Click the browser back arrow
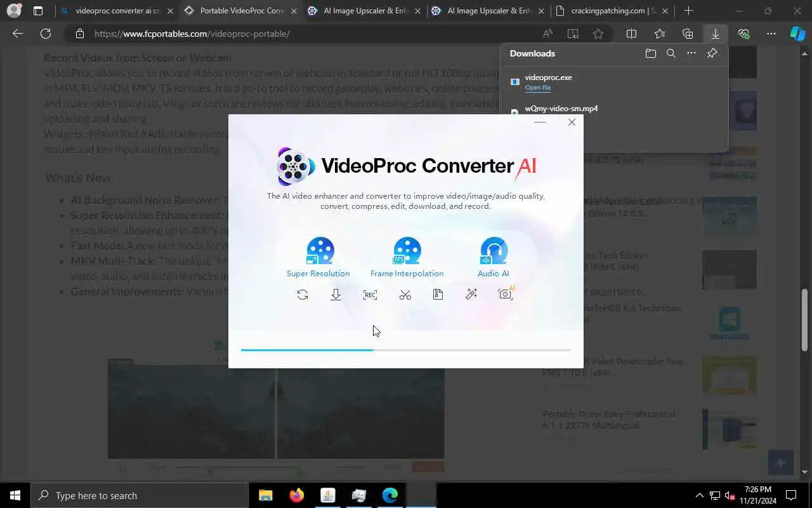The image size is (812, 508). [18, 34]
